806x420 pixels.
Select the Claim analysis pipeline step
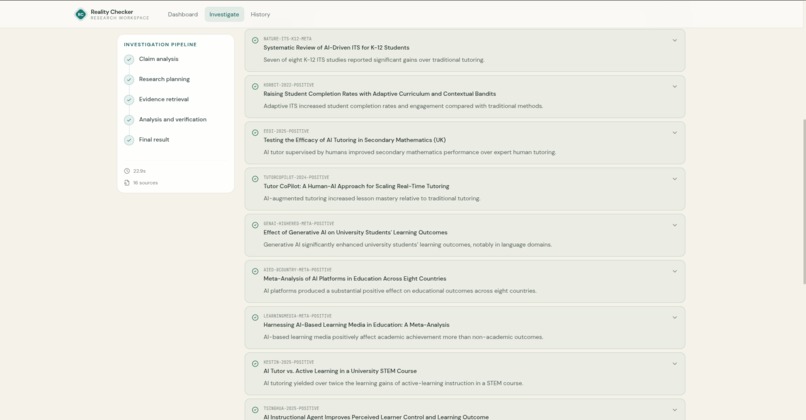pyautogui.click(x=158, y=59)
